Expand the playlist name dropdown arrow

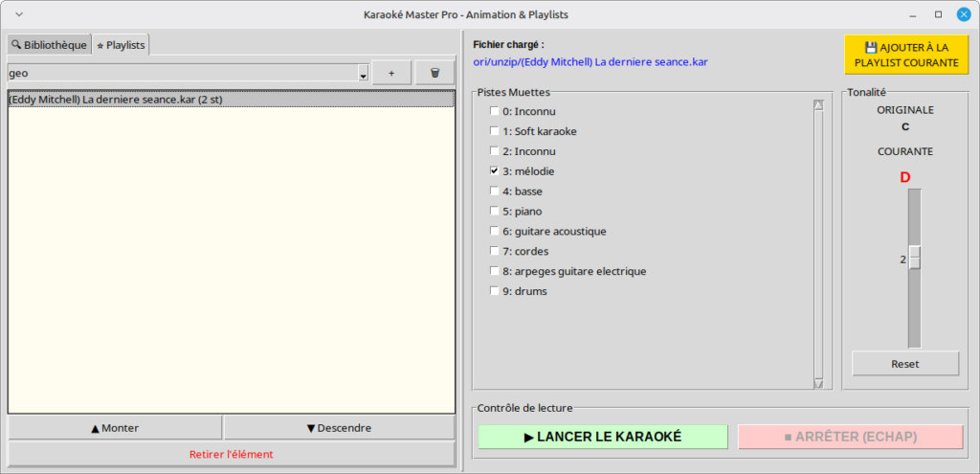coord(363,74)
